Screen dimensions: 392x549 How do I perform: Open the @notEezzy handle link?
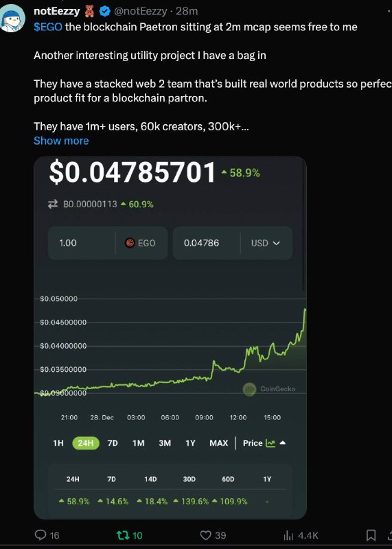coord(141,12)
